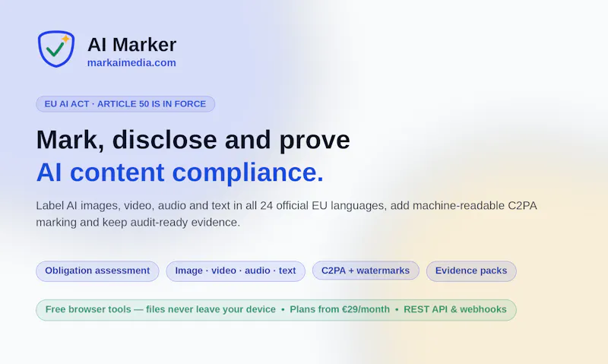Click the word C2PA in the description
608x364 pixels.
[x=522, y=205]
